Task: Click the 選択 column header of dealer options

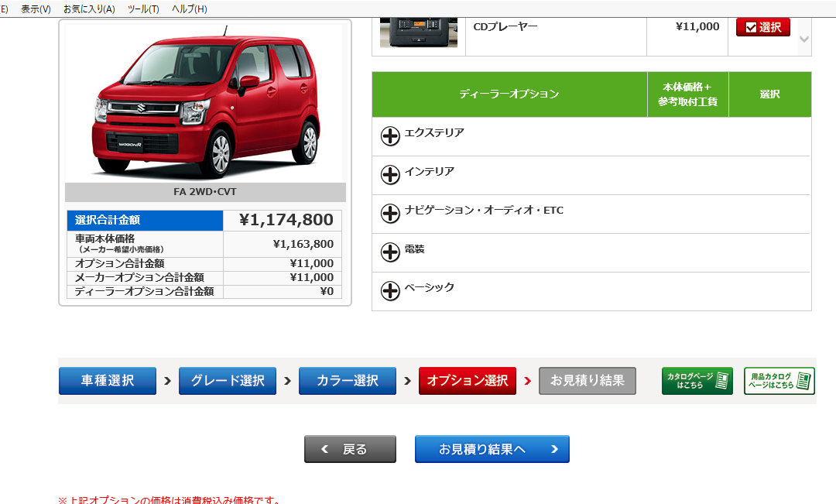Action: click(x=770, y=94)
